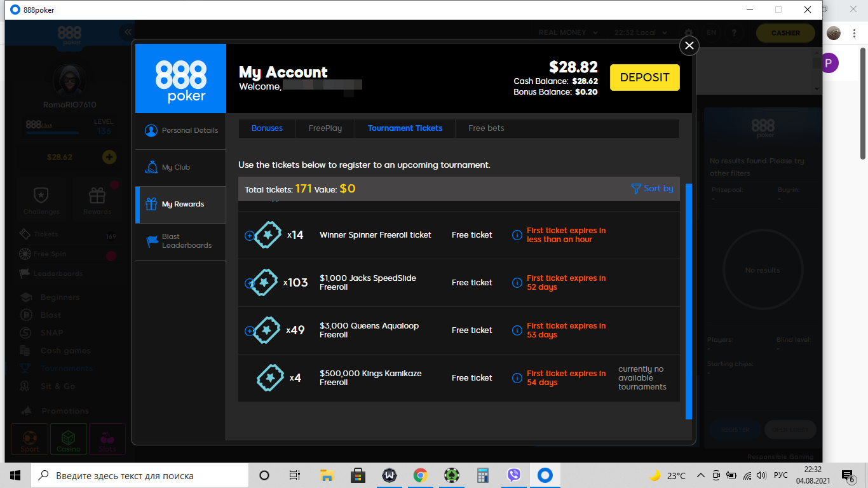The height and width of the screenshot is (488, 868).
Task: Click "currently no available tournaments" note
Action: click(x=642, y=378)
